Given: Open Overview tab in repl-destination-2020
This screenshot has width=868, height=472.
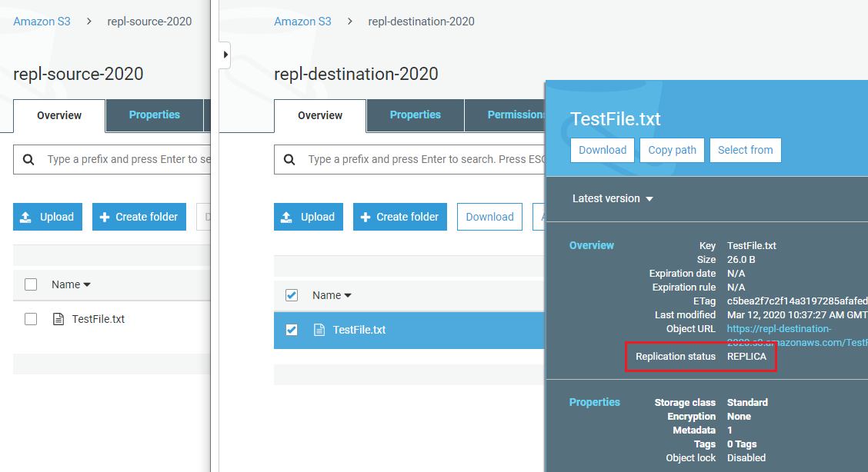Looking at the screenshot, I should pos(320,116).
